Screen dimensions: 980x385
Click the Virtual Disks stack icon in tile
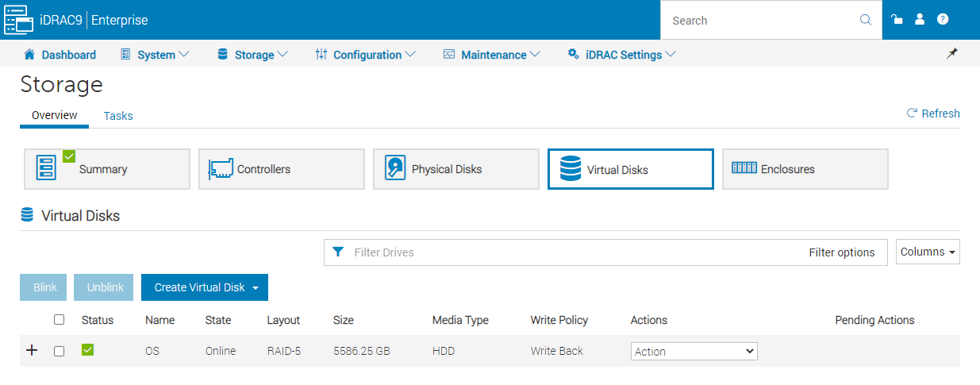(570, 169)
